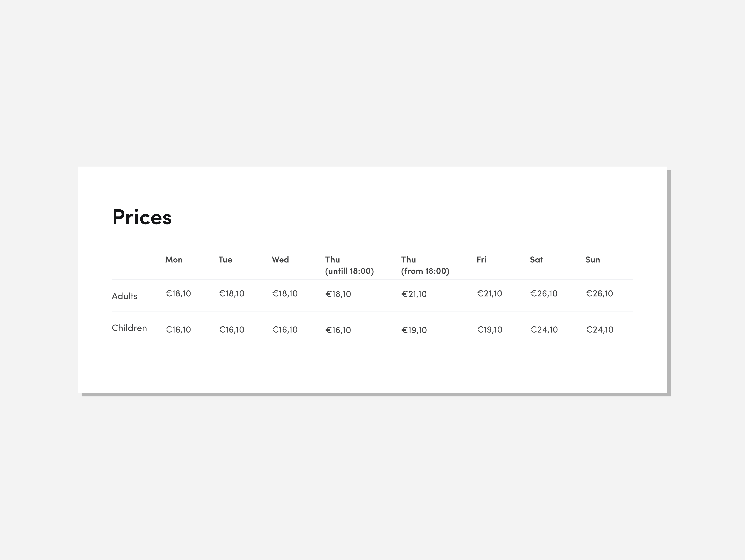The height and width of the screenshot is (560, 745).
Task: Click the Thu (untill 18:00) header
Action: click(349, 265)
